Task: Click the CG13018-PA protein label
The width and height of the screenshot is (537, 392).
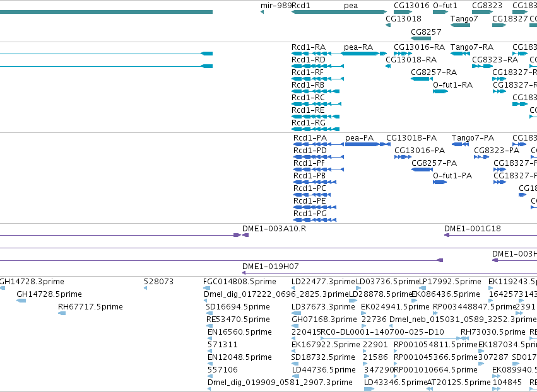Action: point(411,138)
